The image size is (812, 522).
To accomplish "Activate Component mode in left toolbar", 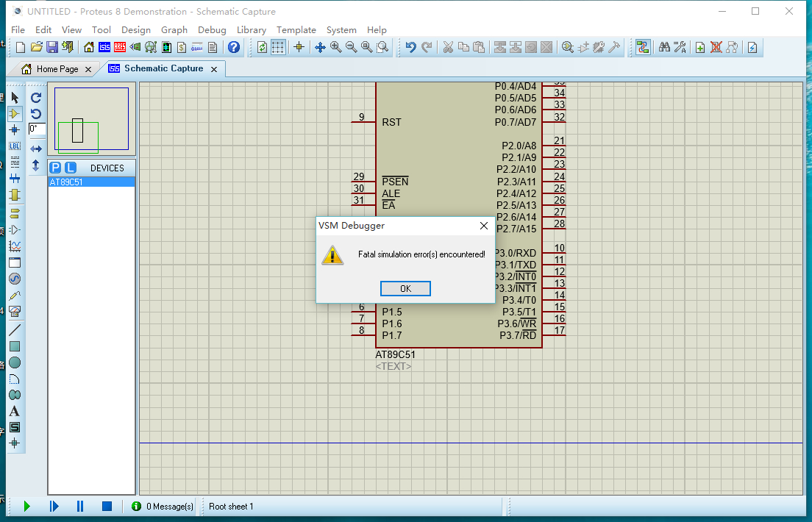I will click(x=15, y=114).
